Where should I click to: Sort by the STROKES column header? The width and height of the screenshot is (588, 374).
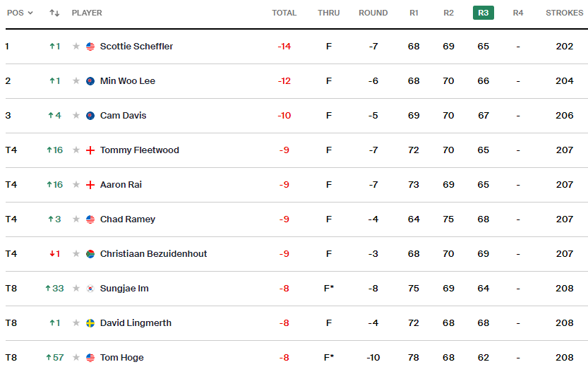(x=564, y=13)
